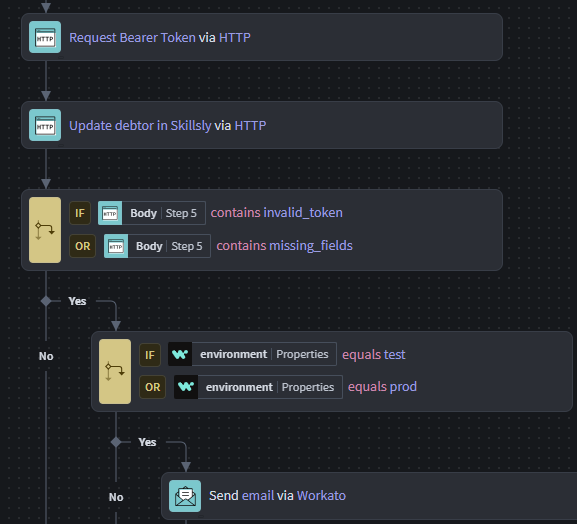Click HTTP icon on Update debtor step
577x524 pixels.
[x=45, y=125]
